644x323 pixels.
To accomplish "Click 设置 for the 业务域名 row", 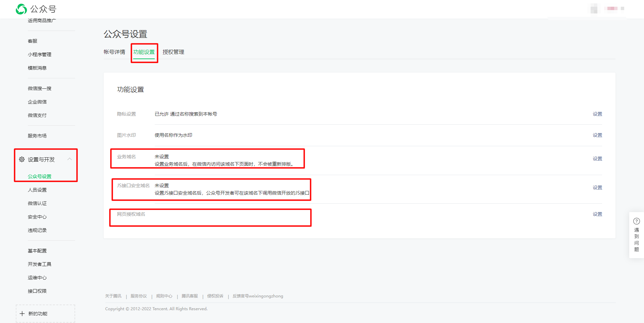I will click(597, 159).
